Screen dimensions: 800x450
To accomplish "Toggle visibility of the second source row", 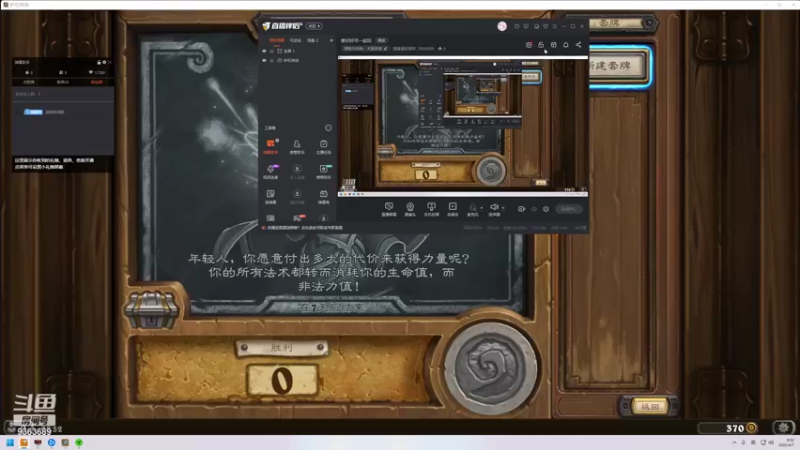I will pyautogui.click(x=264, y=60).
